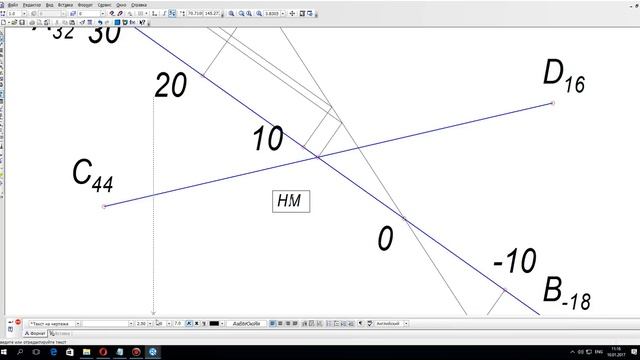Open the layer state dropdown
Screen dimensions: 640x360
(x=102, y=13)
